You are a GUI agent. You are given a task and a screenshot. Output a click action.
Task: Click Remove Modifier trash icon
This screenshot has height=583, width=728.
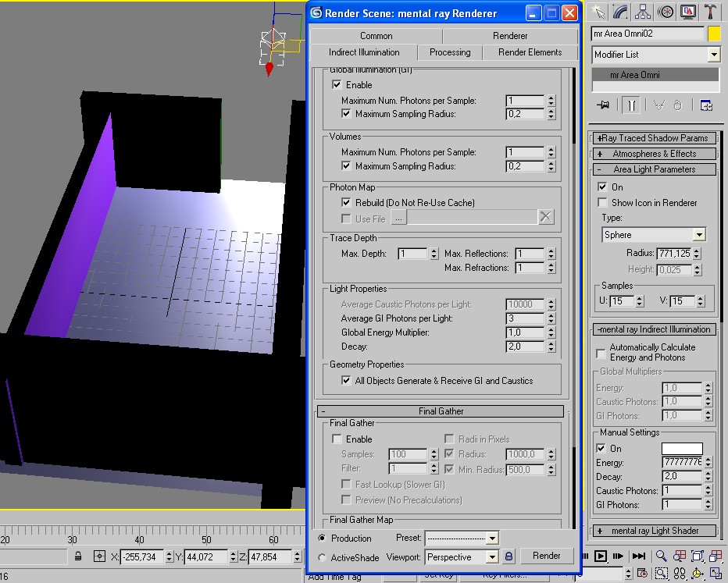[x=678, y=105]
